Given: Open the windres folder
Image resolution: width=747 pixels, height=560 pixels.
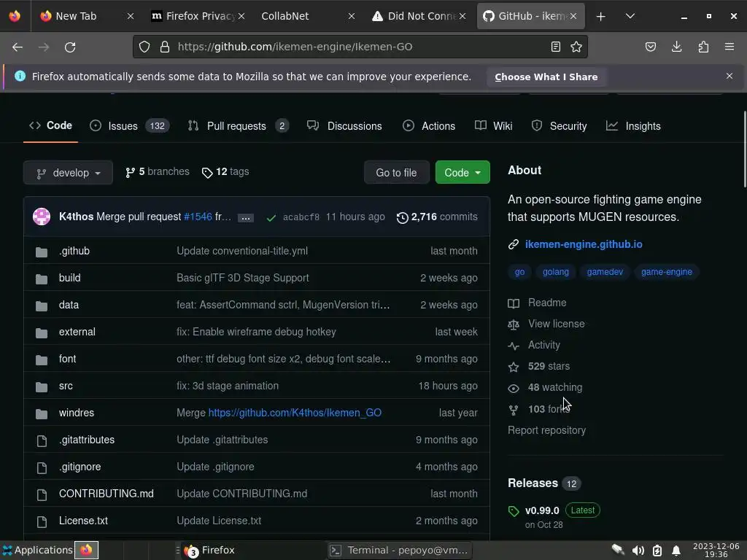Looking at the screenshot, I should pyautogui.click(x=77, y=413).
